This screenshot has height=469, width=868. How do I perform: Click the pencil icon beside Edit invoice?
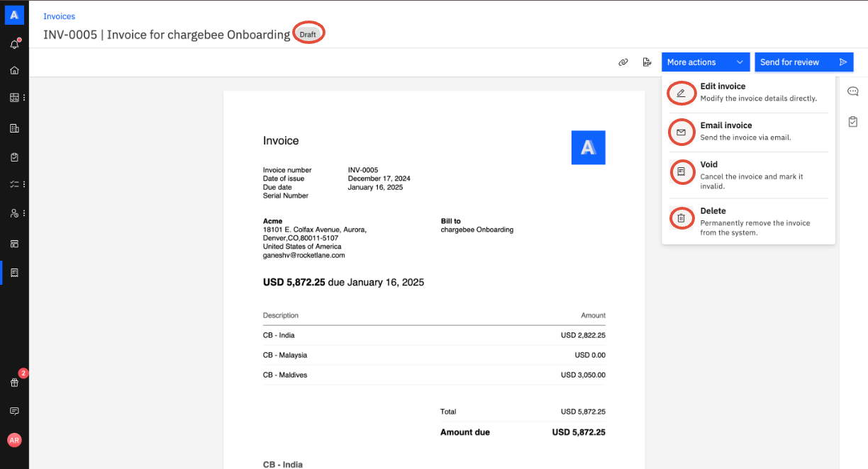tap(681, 93)
